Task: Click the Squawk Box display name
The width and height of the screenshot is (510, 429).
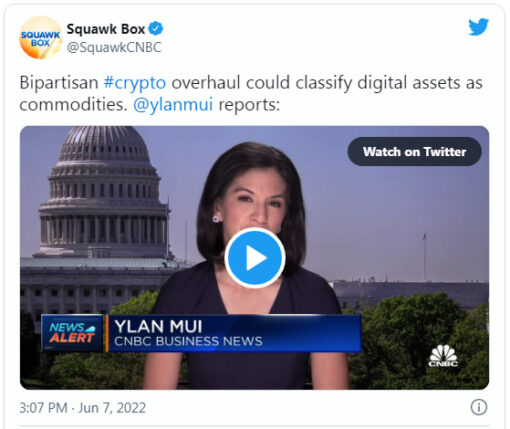Action: tap(106, 29)
